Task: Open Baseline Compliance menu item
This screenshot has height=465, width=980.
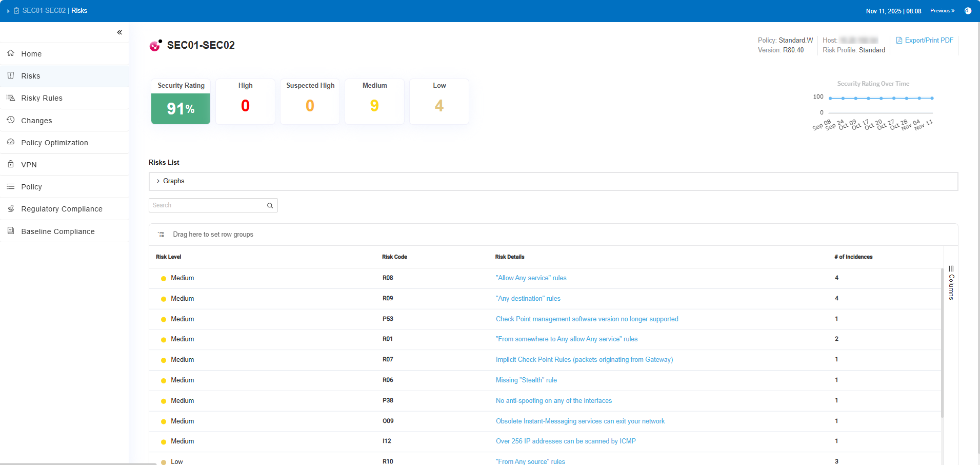Action: (x=57, y=231)
